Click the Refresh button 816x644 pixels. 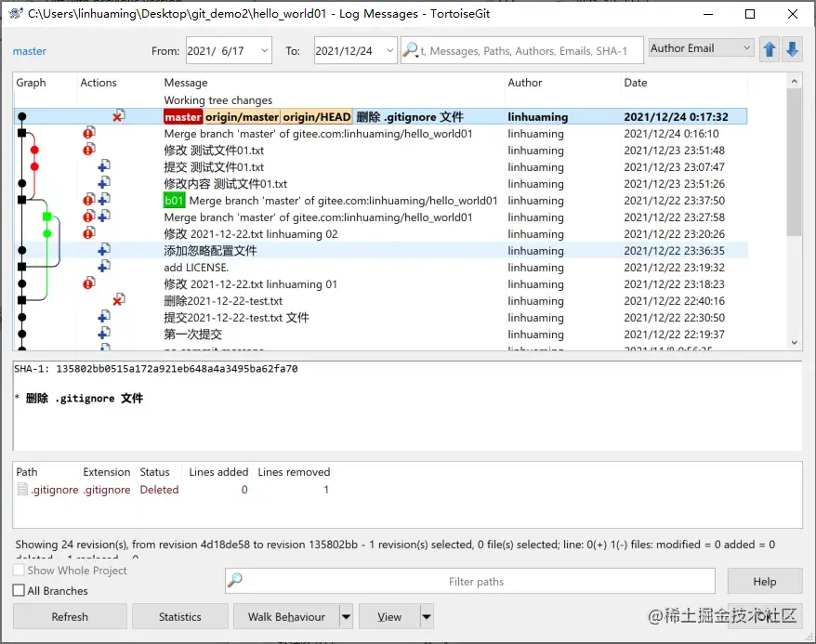[x=70, y=617]
